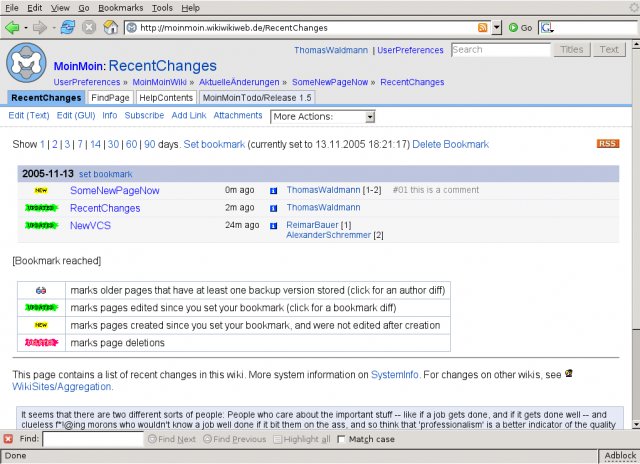Click the UPDATED icon beside NewVCS

click(x=40, y=226)
